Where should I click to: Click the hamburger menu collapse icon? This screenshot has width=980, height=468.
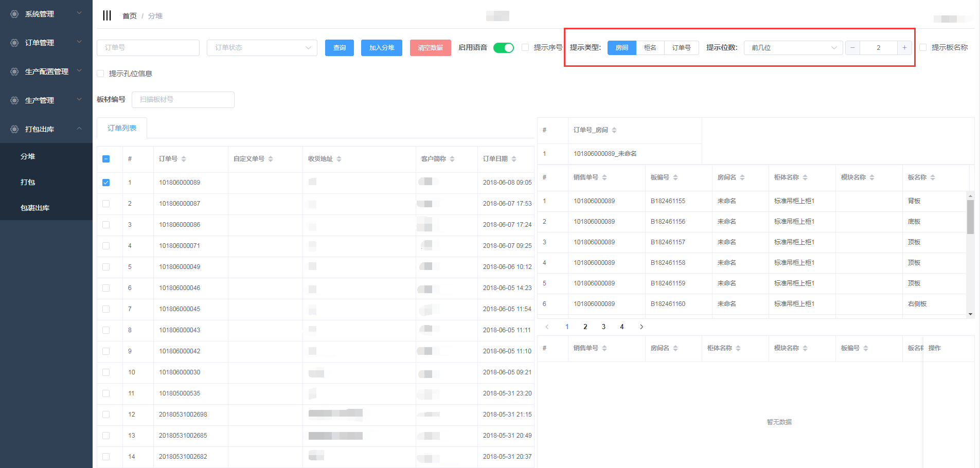coord(107,15)
